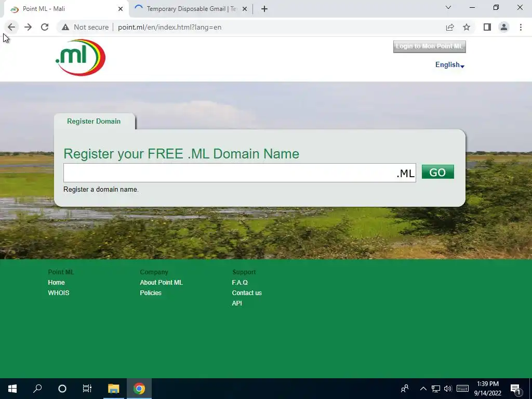Open the notification center icon
The height and width of the screenshot is (399, 532).
(x=515, y=389)
